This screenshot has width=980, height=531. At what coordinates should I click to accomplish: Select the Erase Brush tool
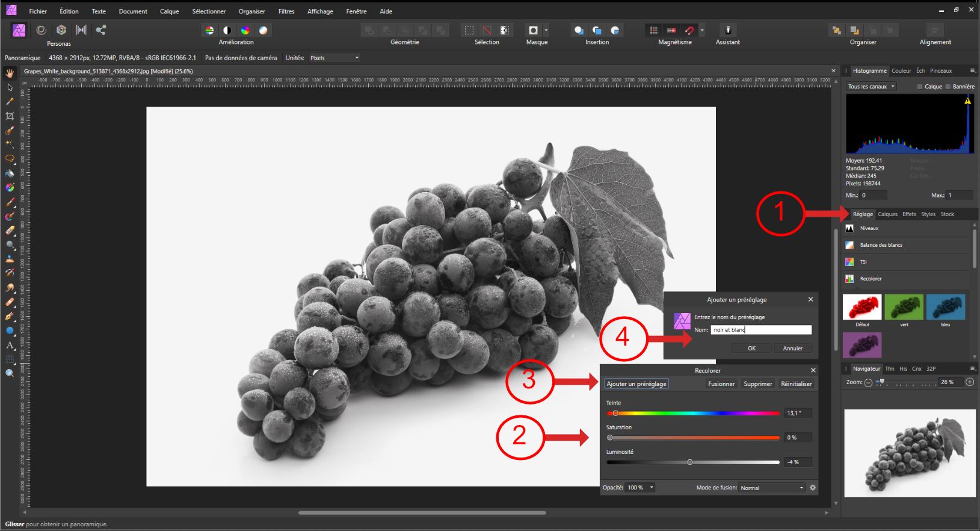(10, 231)
